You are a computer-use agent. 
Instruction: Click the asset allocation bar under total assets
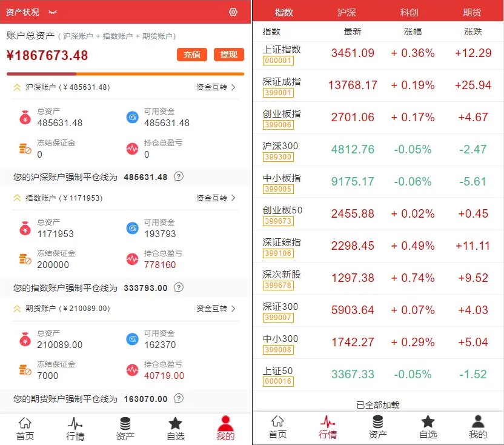pyautogui.click(x=125, y=74)
